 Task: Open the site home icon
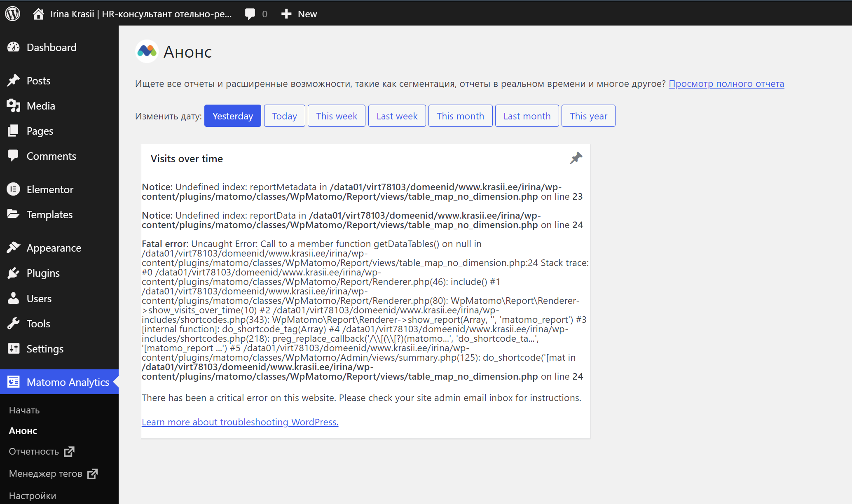[38, 14]
